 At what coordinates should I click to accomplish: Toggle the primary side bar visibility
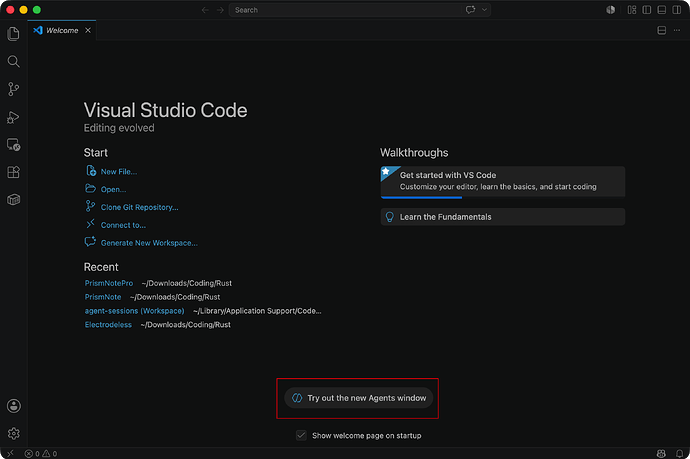(647, 10)
